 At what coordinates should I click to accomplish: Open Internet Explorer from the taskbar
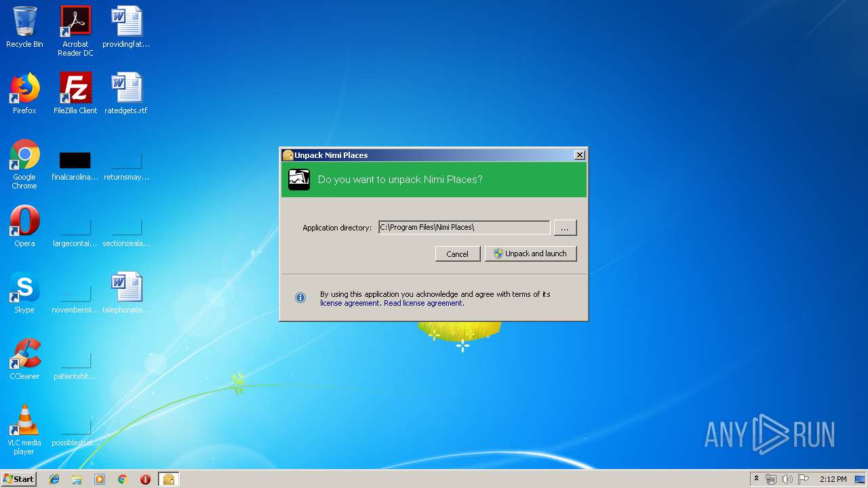pyautogui.click(x=54, y=479)
